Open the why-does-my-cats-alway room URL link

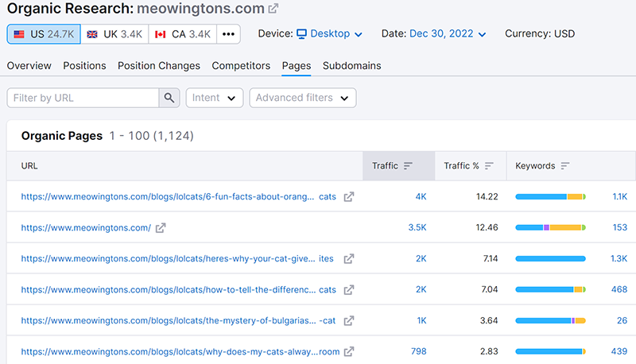[x=180, y=352]
